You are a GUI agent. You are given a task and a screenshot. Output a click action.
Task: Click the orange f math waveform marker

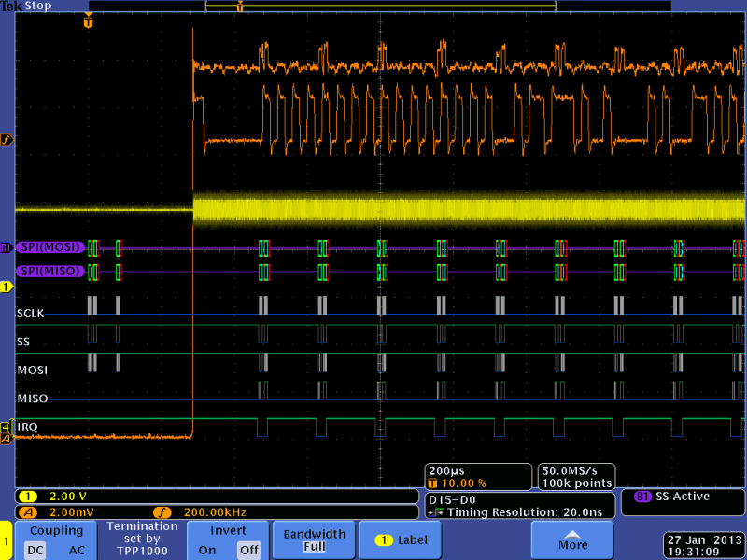[x=7, y=140]
